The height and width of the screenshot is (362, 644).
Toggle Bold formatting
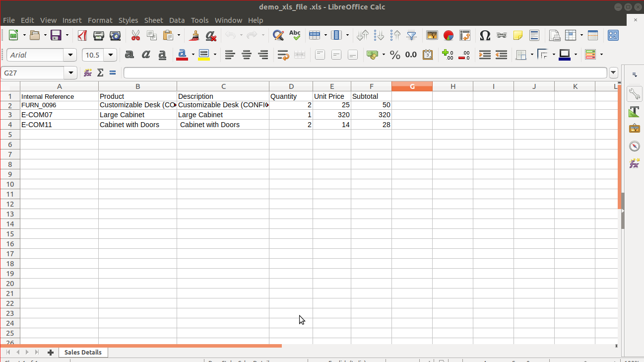coord(129,55)
